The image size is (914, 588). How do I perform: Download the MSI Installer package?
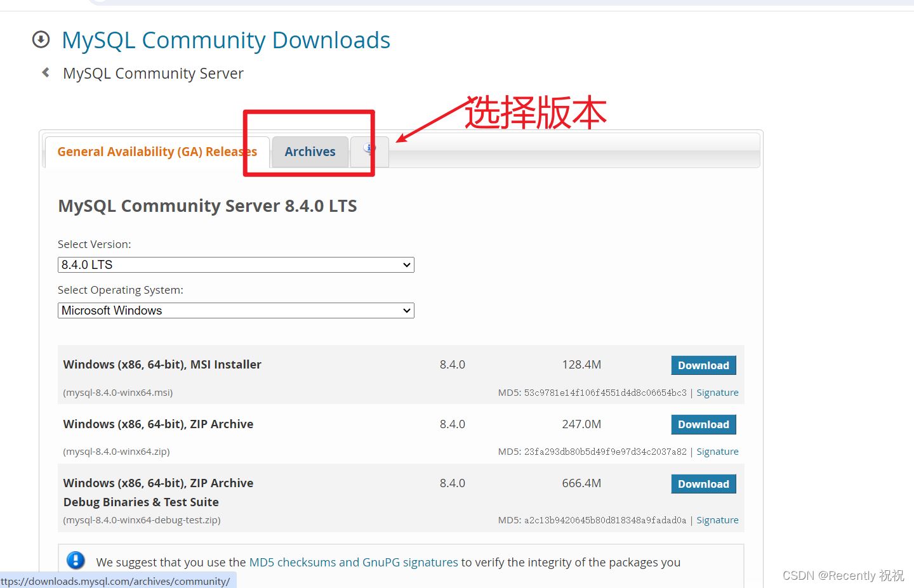coord(703,365)
